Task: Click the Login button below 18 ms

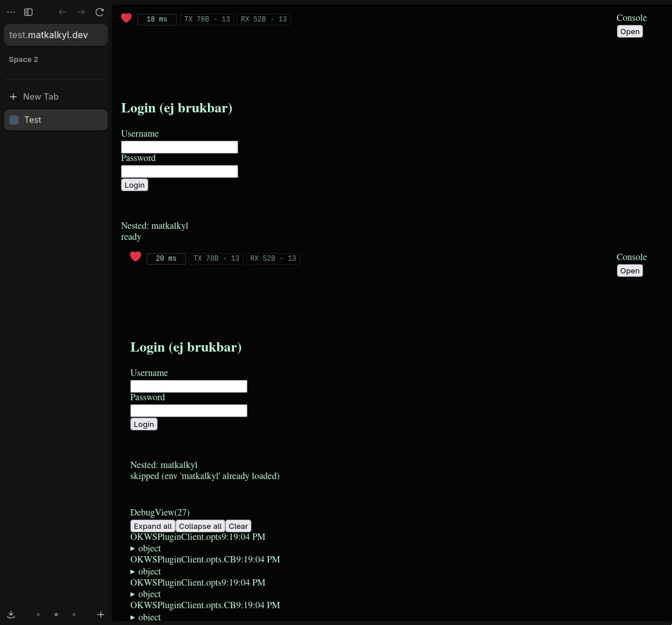Action: [x=134, y=185]
